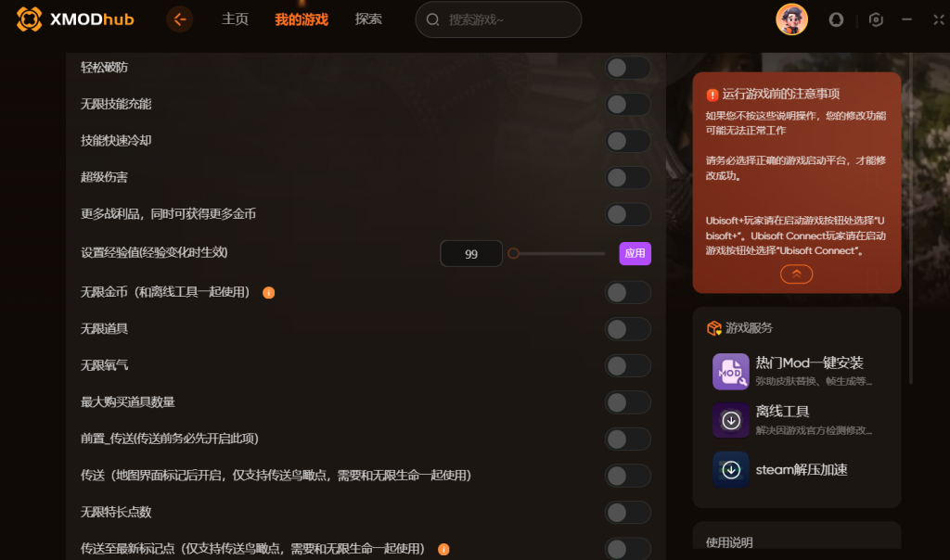Click the 搜索游戏 search field

pos(498,20)
